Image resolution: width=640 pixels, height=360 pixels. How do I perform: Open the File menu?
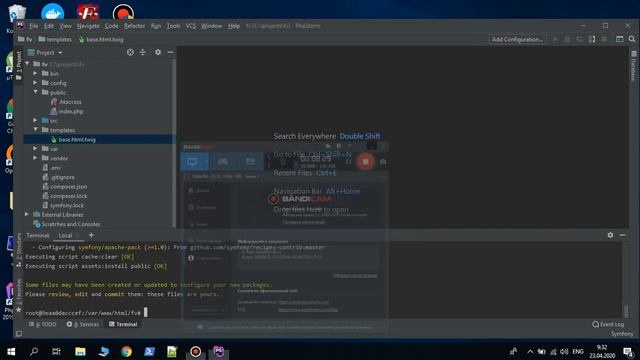point(33,26)
